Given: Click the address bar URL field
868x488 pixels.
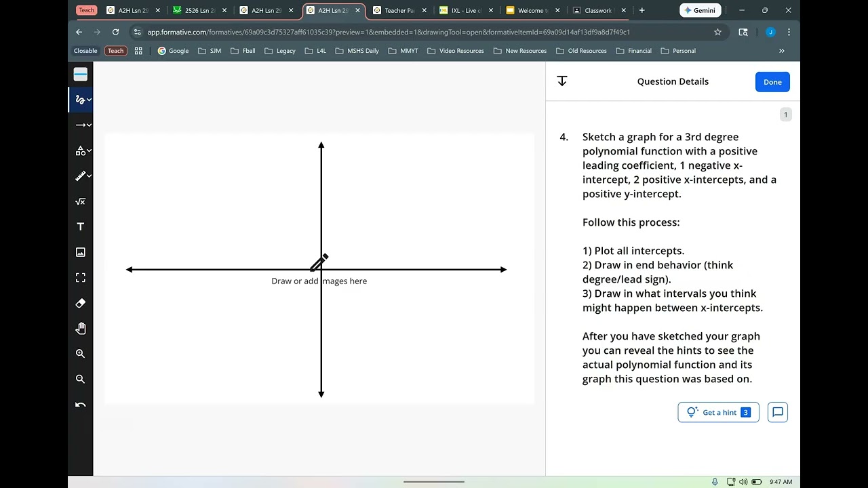Looking at the screenshot, I should pyautogui.click(x=424, y=32).
